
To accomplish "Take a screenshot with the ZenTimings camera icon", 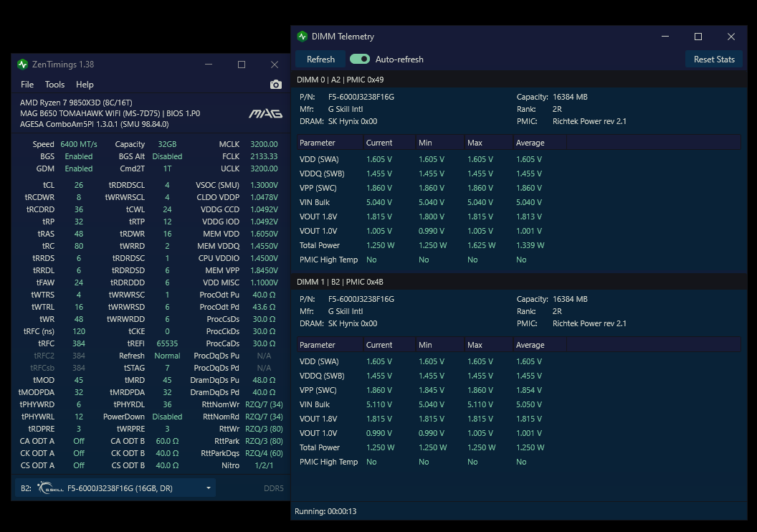I will tap(276, 85).
